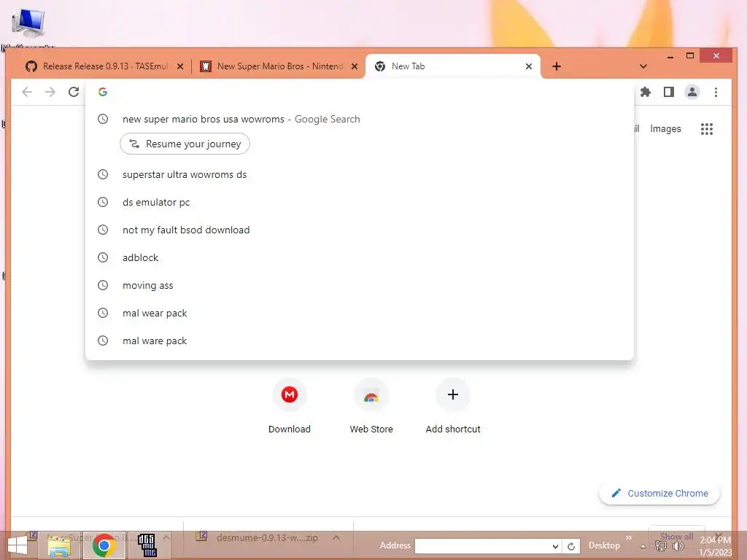
Task: Go back with the back arrow
Action: tap(27, 92)
